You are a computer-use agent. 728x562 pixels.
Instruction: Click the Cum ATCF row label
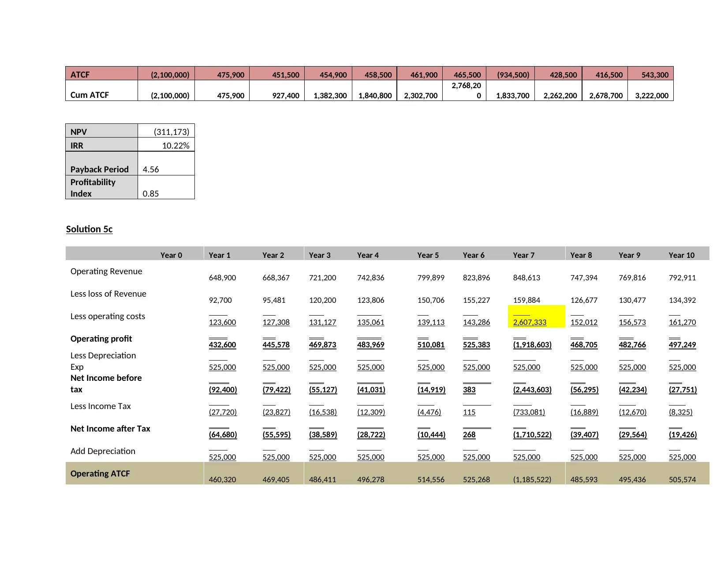[90, 95]
